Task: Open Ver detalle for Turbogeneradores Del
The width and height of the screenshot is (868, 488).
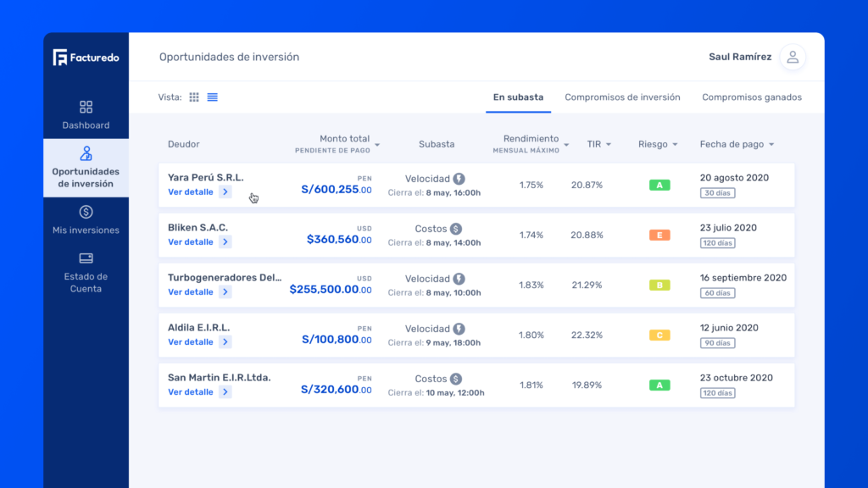Action: coord(191,292)
